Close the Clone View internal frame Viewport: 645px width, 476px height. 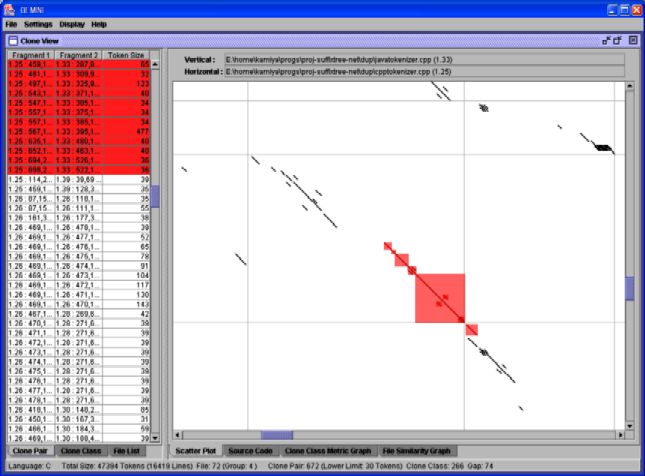(632, 40)
